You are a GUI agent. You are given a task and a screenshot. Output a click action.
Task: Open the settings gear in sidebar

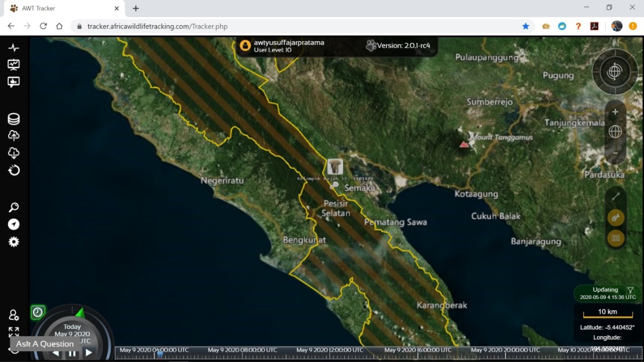(14, 242)
